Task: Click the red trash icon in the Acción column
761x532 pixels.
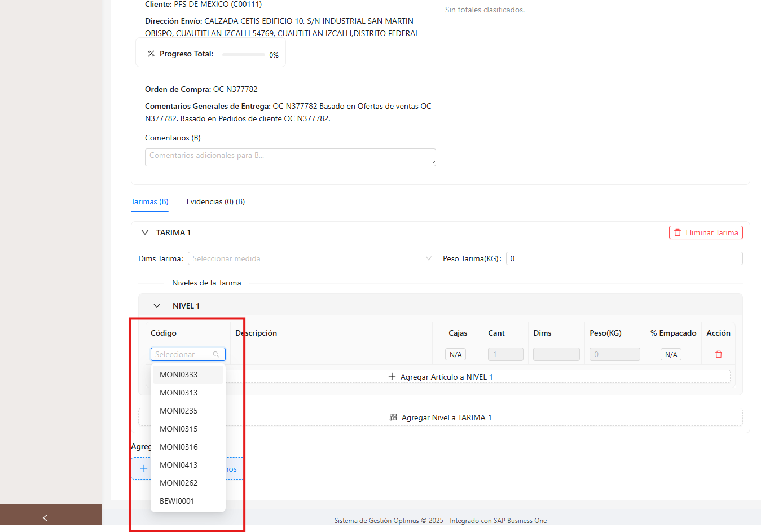Action: tap(719, 354)
